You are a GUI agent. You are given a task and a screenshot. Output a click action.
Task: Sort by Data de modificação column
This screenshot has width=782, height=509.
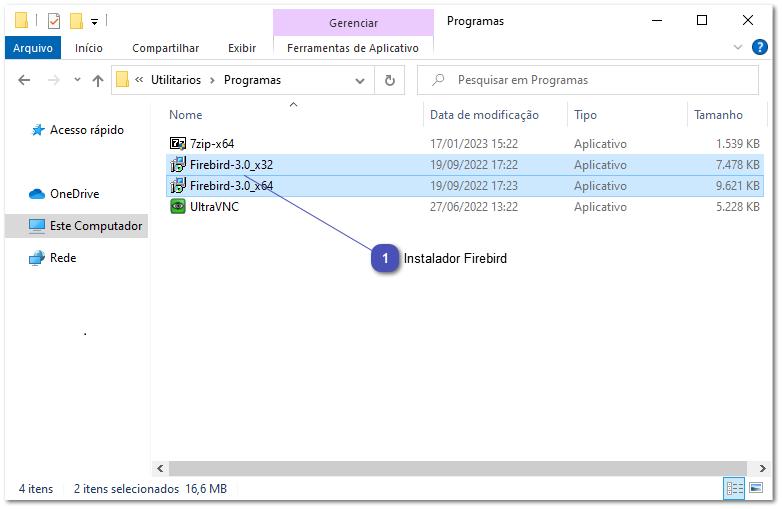[484, 115]
